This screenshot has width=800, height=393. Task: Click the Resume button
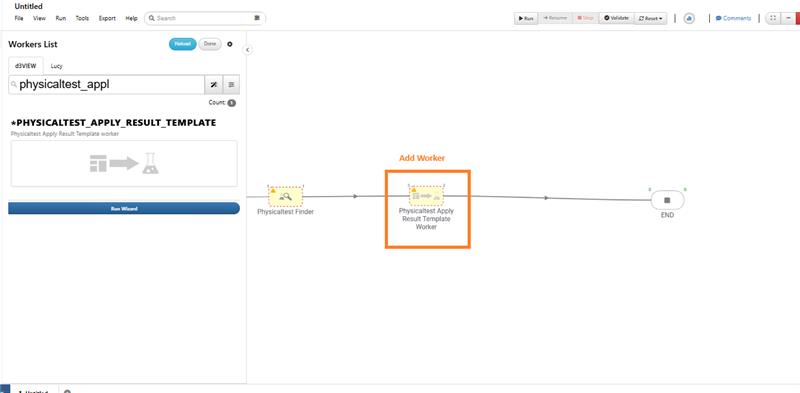tap(555, 18)
